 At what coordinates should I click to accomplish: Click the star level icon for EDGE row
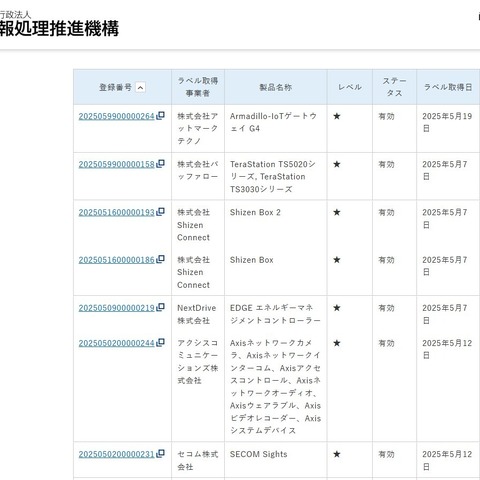pos(337,308)
